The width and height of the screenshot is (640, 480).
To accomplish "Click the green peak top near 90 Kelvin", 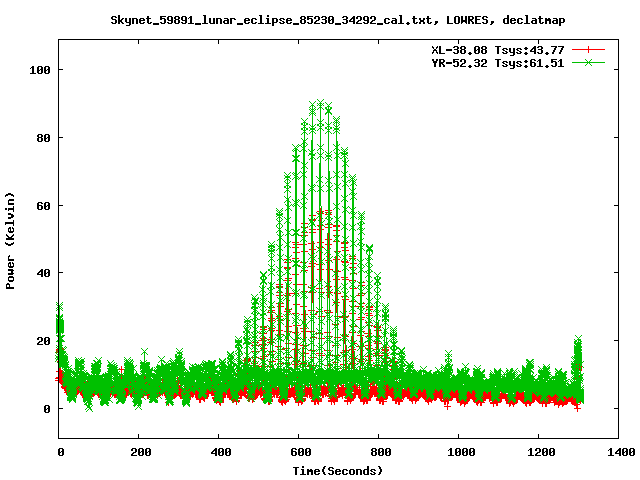I will tap(320, 104).
